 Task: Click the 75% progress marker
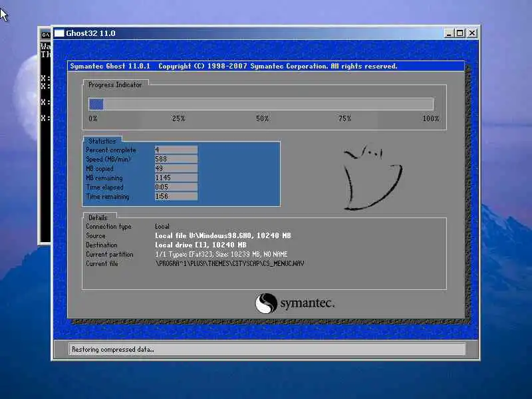[x=344, y=118]
